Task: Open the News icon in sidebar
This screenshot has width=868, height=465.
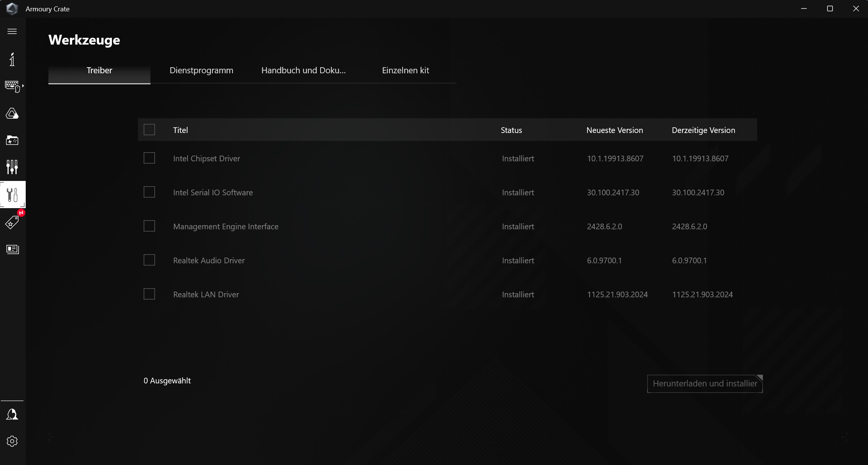Action: click(x=12, y=249)
